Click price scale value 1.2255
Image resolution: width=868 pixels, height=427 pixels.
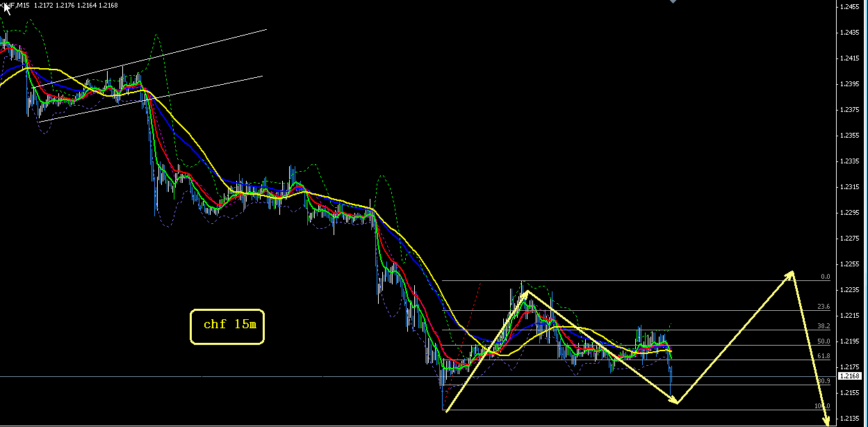(x=849, y=264)
